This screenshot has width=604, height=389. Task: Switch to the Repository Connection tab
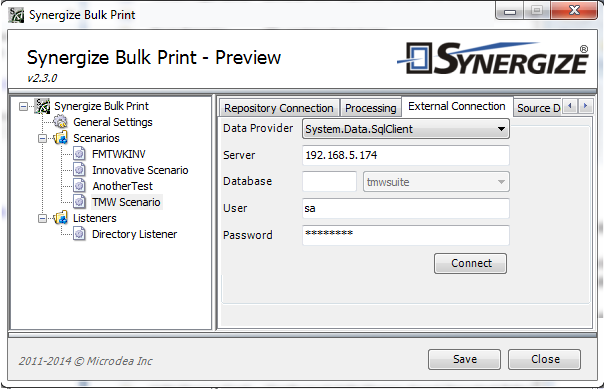pyautogui.click(x=279, y=108)
